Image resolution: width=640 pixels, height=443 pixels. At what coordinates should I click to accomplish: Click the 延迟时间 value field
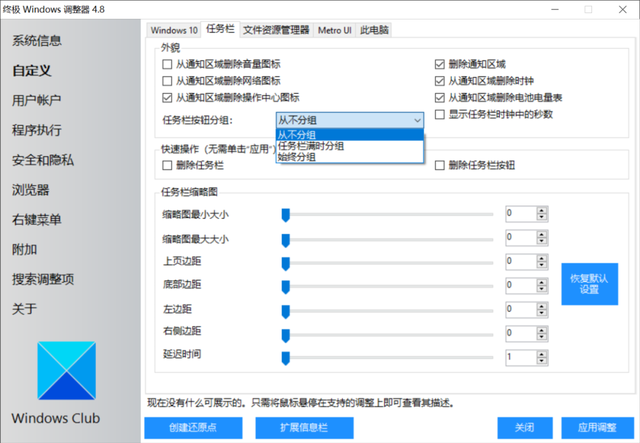521,357
